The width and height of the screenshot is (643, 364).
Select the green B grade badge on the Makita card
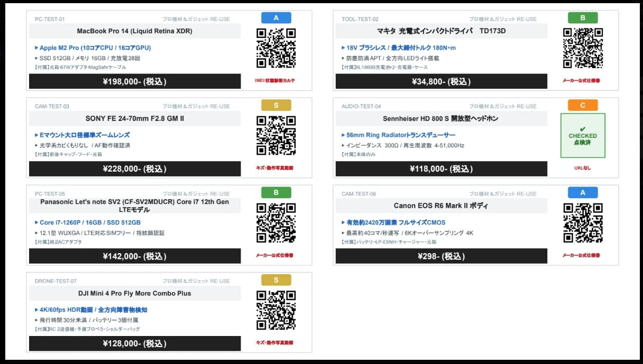[583, 18]
